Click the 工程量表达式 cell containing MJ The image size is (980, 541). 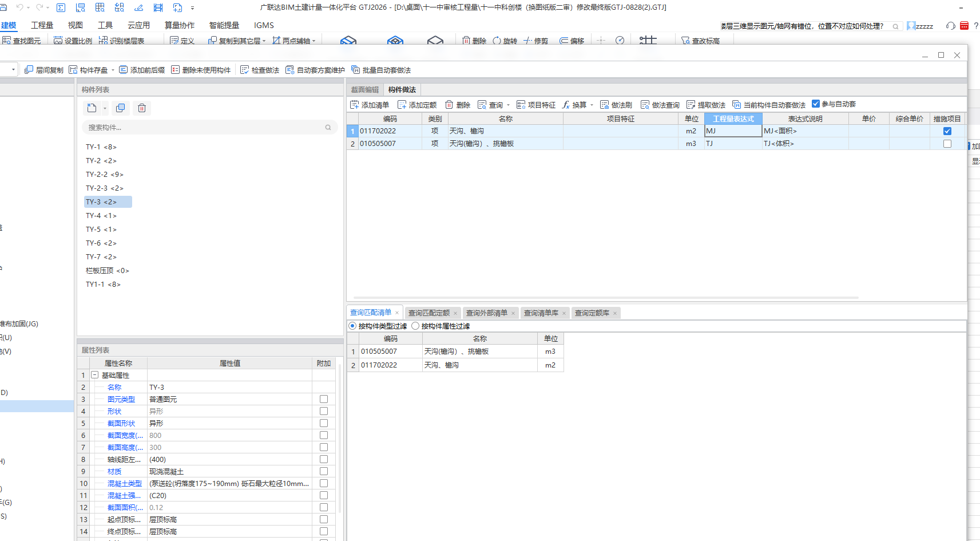click(x=733, y=131)
